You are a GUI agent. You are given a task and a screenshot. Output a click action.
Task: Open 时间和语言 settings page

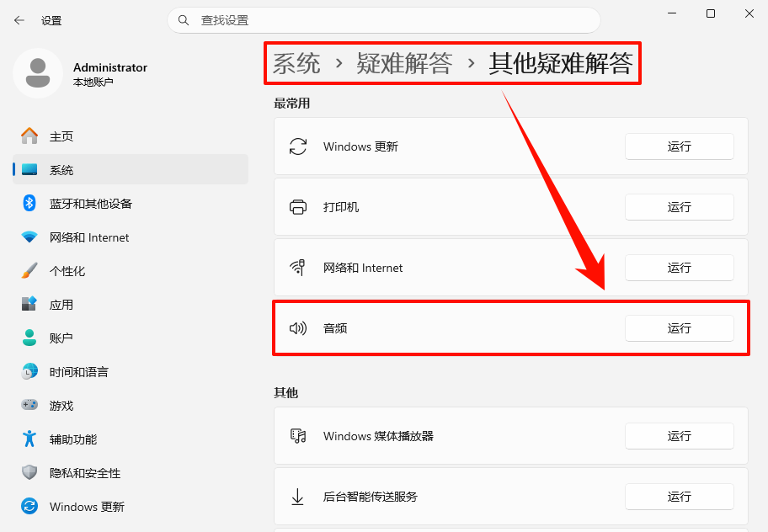click(x=131, y=372)
